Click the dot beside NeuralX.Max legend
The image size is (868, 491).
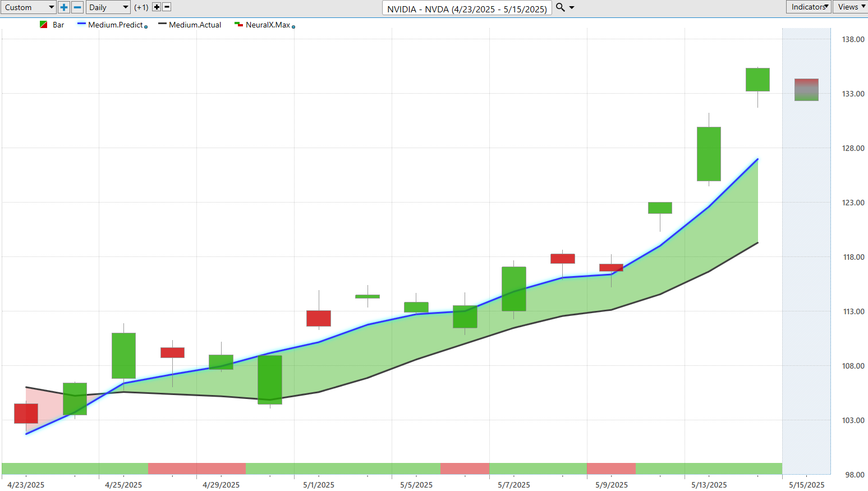pos(293,26)
